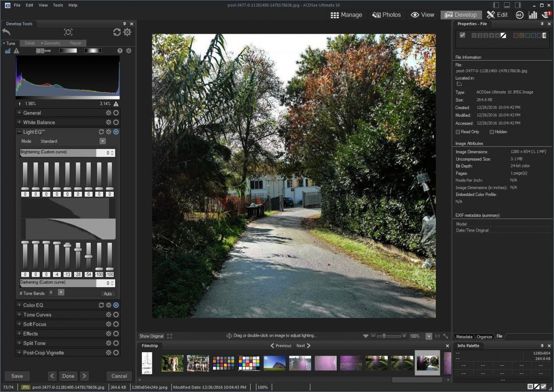
Task: Toggle the full screen icon beside Show Original
Action: [169, 336]
